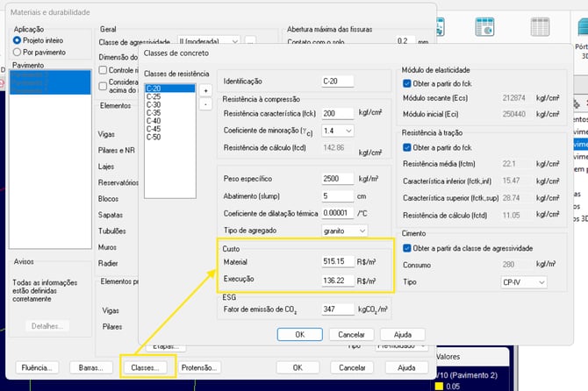Expand the Coeficiente de minoração dropdown
The image size is (588, 391).
tap(338, 131)
